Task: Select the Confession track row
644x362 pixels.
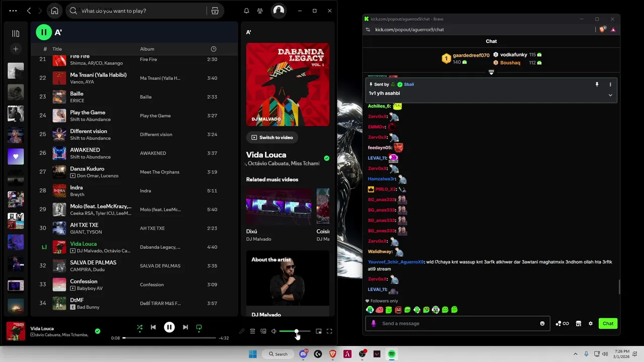Action: point(134,285)
